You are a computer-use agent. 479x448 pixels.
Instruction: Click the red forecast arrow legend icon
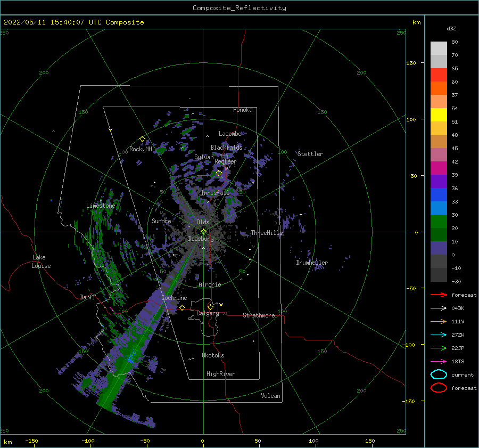click(x=439, y=295)
